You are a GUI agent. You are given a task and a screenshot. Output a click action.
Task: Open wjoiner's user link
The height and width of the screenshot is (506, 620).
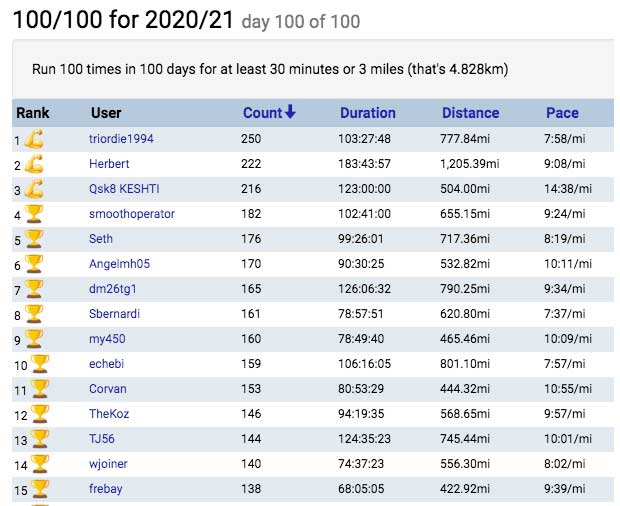[108, 464]
